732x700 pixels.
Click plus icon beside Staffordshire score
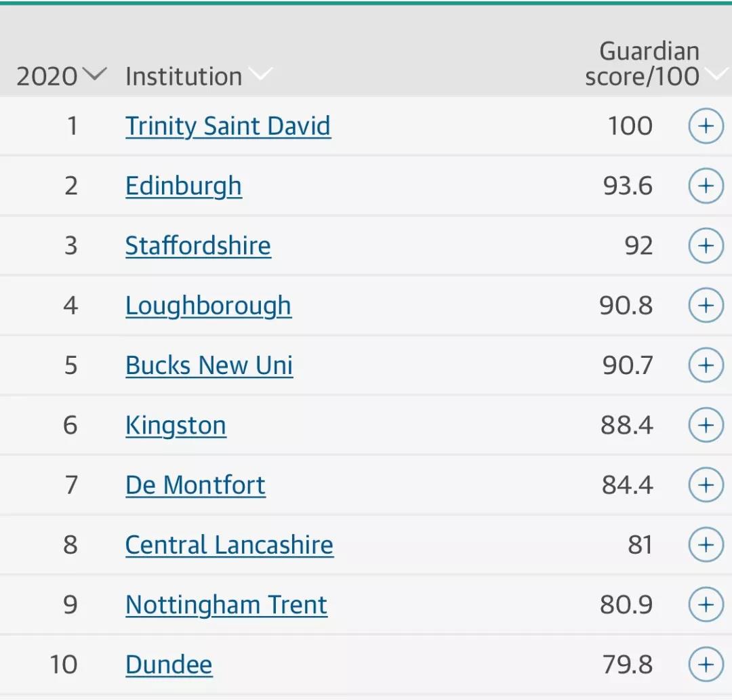[x=706, y=245]
